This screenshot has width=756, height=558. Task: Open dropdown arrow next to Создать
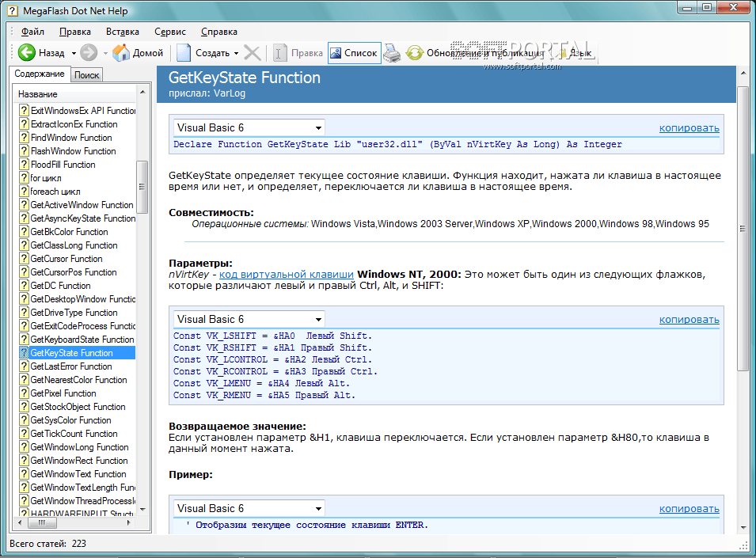pos(236,54)
